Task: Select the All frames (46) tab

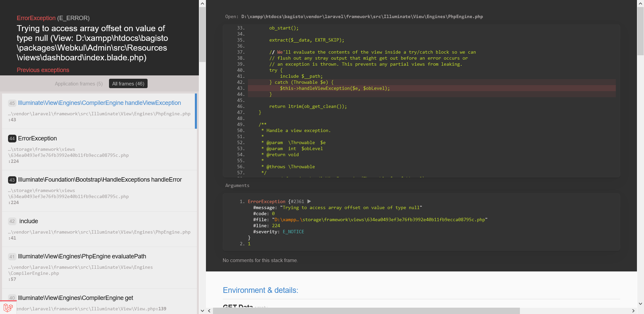Action: (128, 84)
